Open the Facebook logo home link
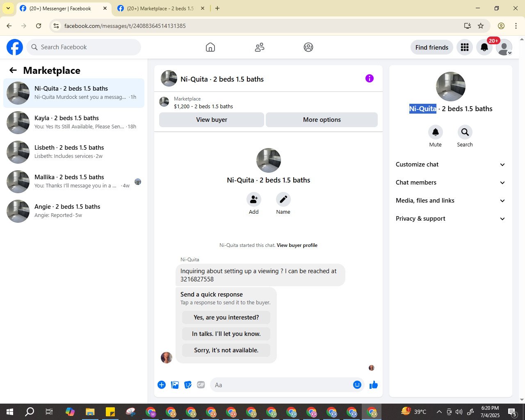525x420 pixels. tap(15, 47)
